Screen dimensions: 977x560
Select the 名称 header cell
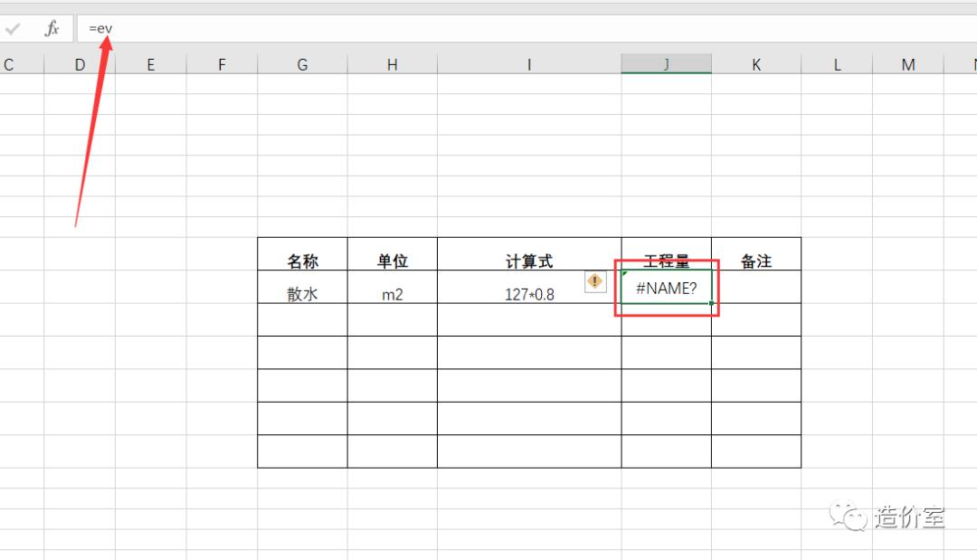[302, 260]
